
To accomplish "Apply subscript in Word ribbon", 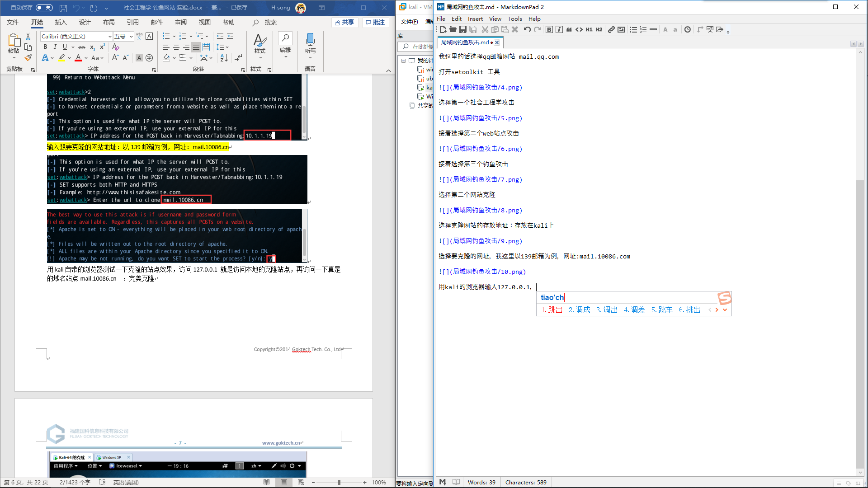I will 92,47.
